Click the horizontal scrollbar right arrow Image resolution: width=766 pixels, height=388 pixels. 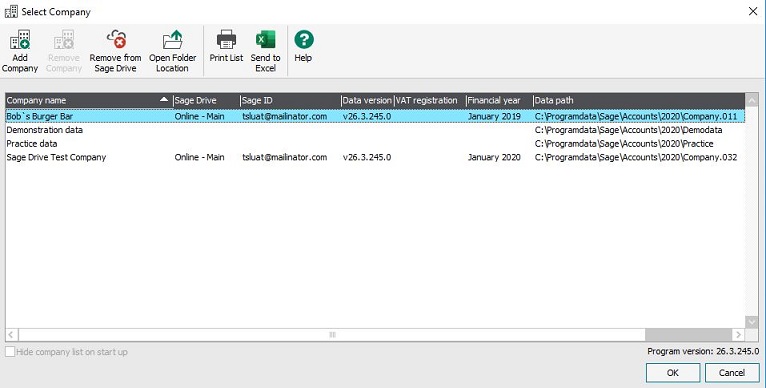pos(738,335)
